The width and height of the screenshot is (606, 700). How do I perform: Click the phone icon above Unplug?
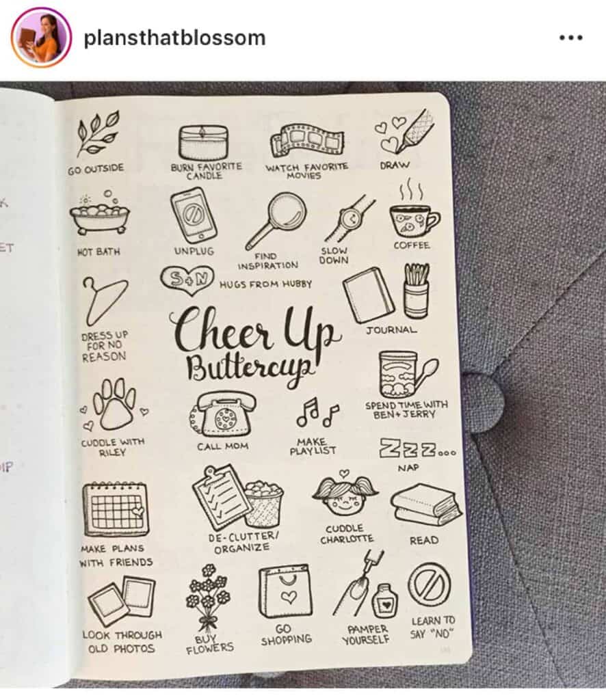coord(194,215)
